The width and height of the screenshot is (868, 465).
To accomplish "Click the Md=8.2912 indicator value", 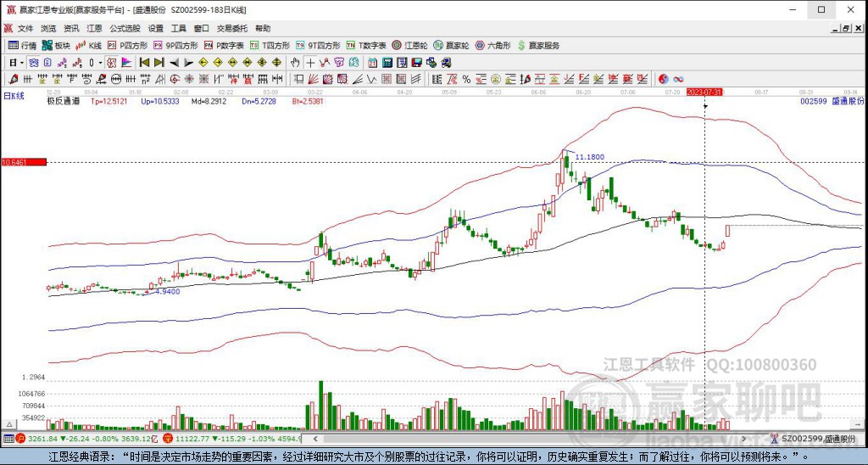I will pos(209,102).
